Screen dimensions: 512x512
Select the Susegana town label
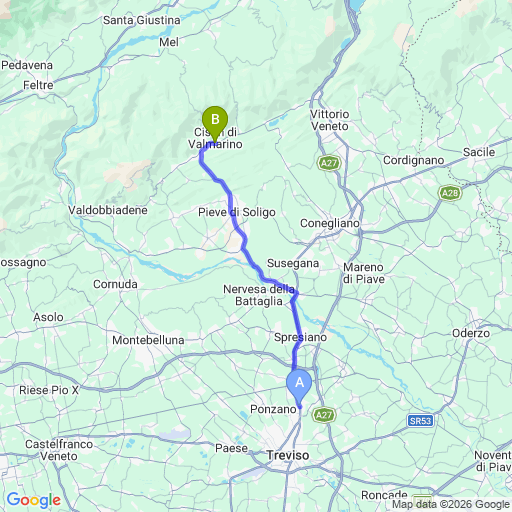coord(293,263)
